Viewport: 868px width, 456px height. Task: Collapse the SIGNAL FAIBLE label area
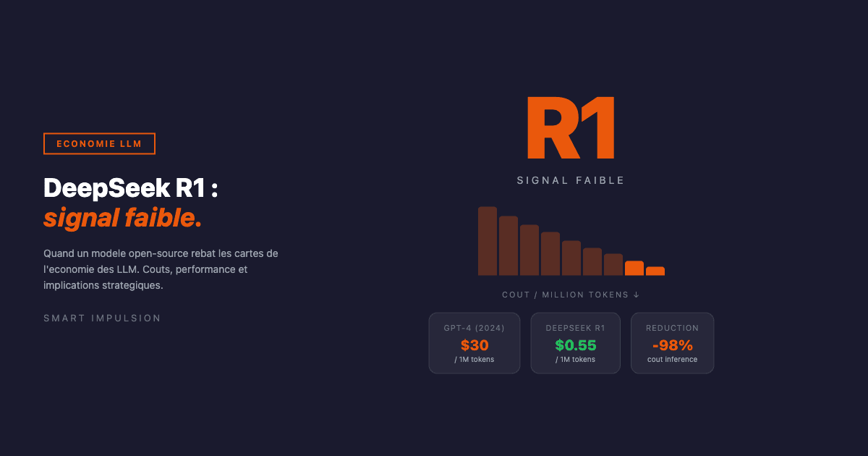[571, 180]
